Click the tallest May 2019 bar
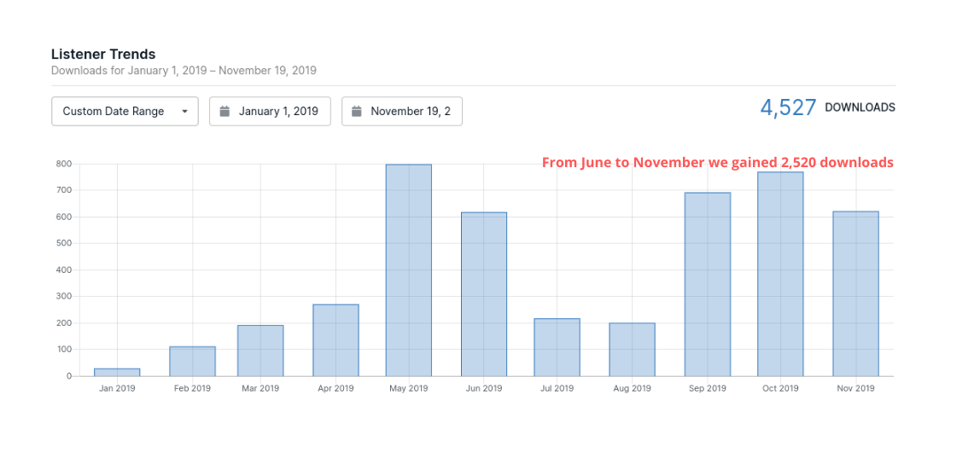980x452 pixels. (408, 270)
